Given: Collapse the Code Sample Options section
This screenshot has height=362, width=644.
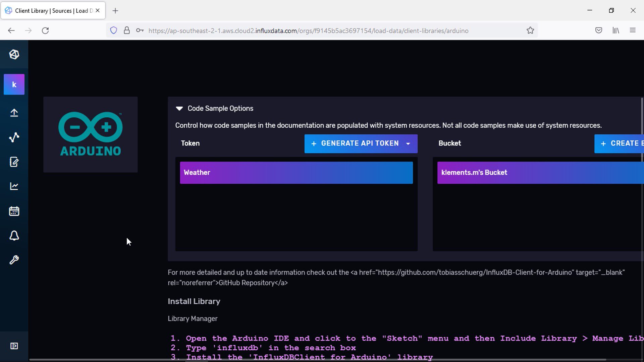Looking at the screenshot, I should 179,108.
